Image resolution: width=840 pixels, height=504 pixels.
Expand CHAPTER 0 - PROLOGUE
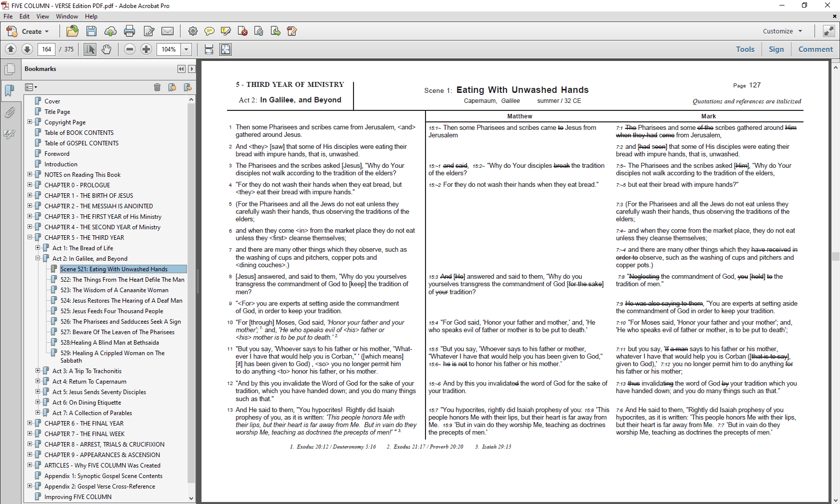point(29,185)
